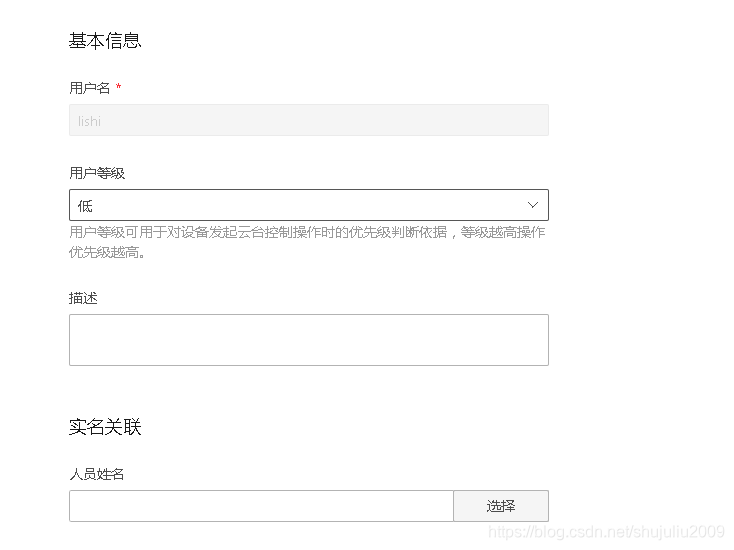
Task: Click the 人员姓名 input field
Action: point(261,506)
